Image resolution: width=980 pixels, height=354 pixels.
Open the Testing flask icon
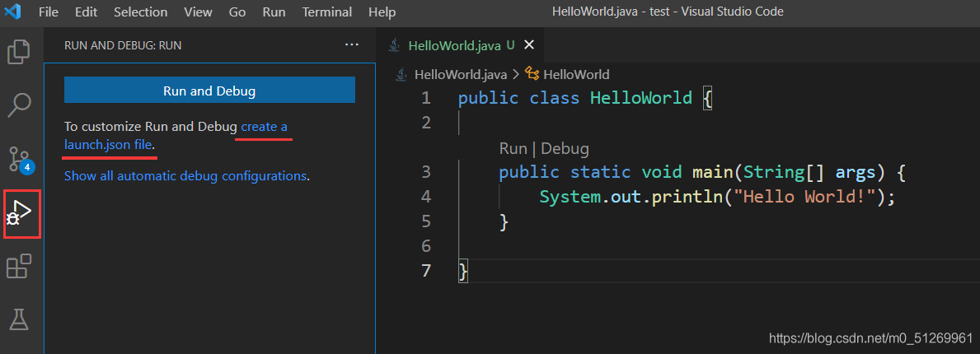tap(19, 319)
